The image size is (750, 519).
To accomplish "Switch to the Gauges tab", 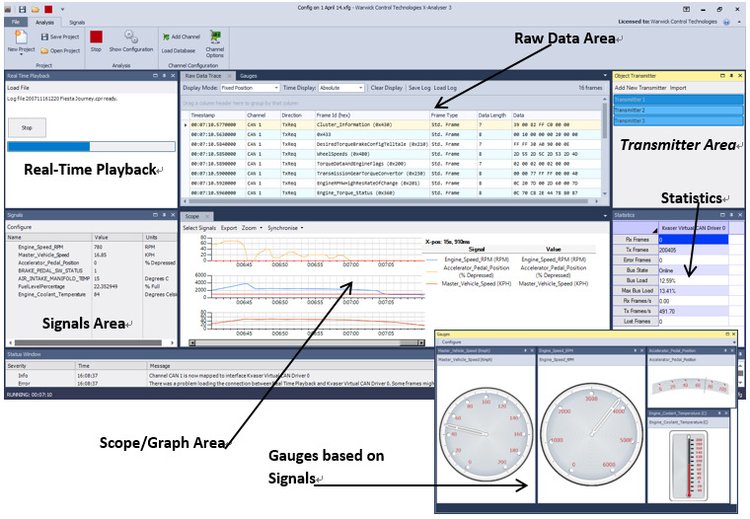I will click(x=249, y=75).
